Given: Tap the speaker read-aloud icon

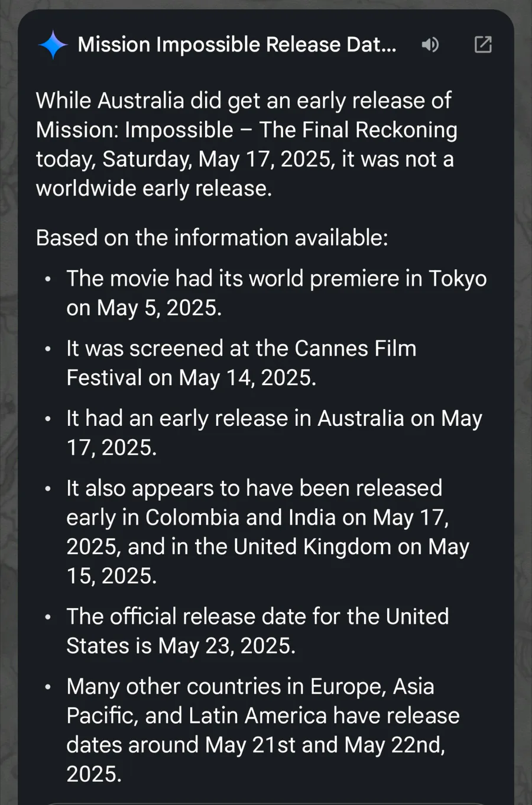Looking at the screenshot, I should (x=430, y=44).
